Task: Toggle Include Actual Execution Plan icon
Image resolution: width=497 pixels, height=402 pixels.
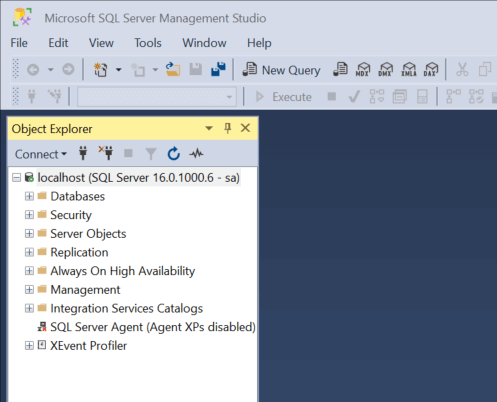Action: (x=454, y=96)
